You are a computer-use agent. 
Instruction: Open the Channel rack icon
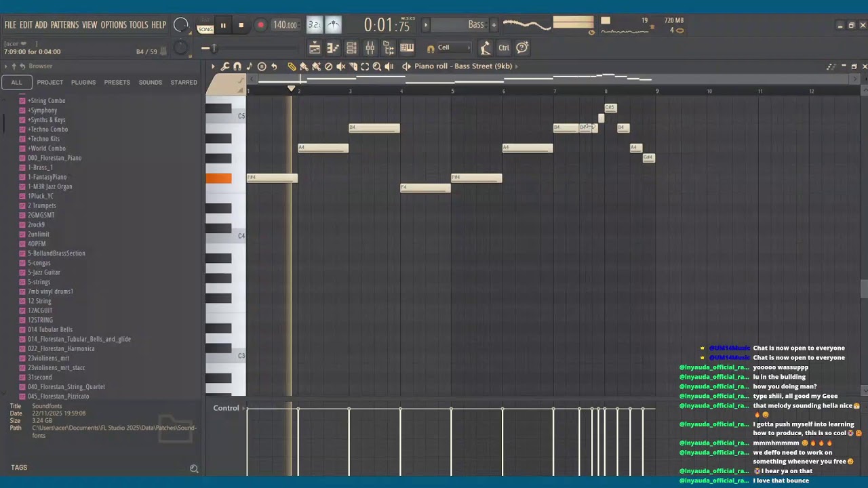pyautogui.click(x=351, y=47)
